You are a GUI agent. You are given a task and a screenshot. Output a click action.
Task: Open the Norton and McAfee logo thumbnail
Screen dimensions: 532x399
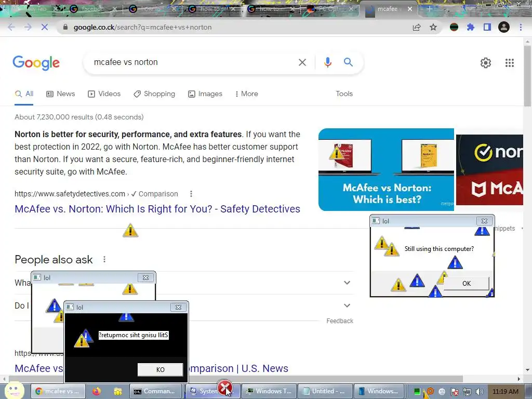(x=489, y=170)
